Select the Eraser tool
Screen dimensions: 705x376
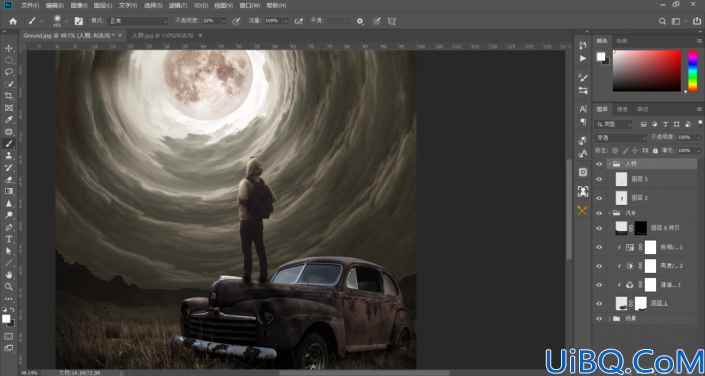pos(9,179)
